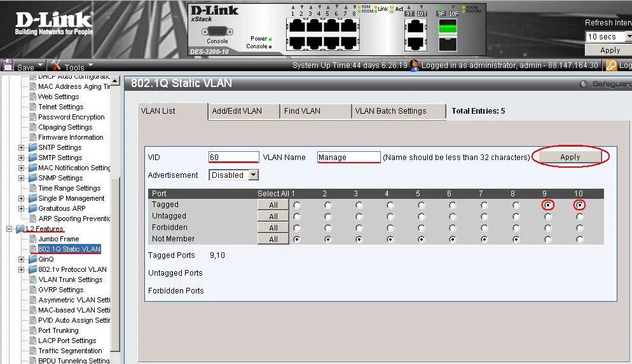Viewport: 632px width, 364px height.
Task: Switch to the Add/Edit VLAN tab
Action: (x=244, y=111)
